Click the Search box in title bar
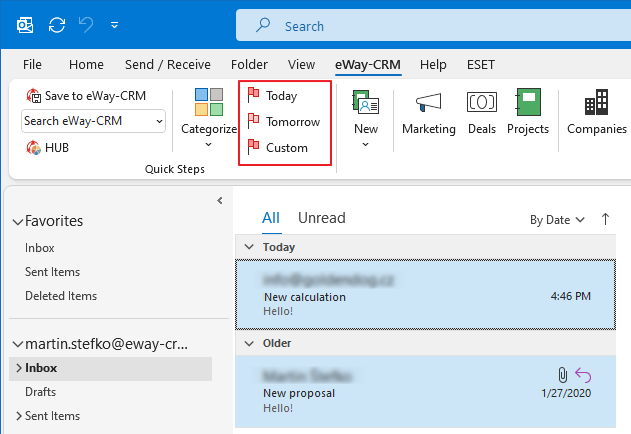 click(433, 25)
